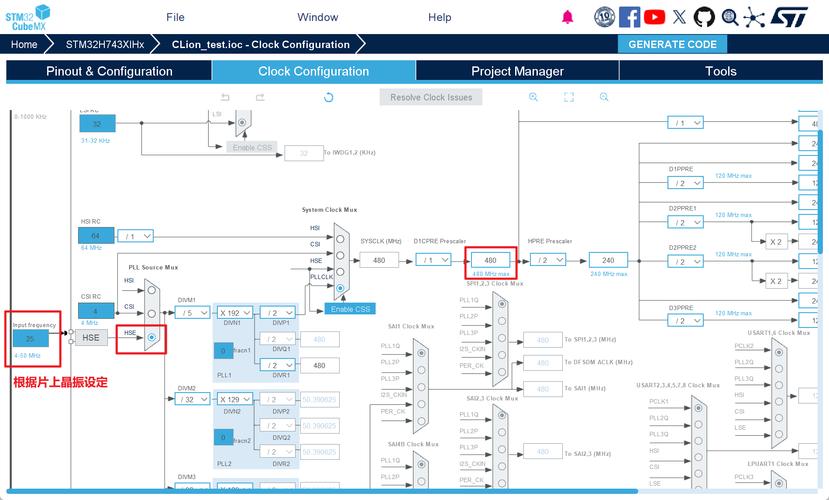Click the ST logo icon
Viewport: 829px width, 500px height.
793,17
